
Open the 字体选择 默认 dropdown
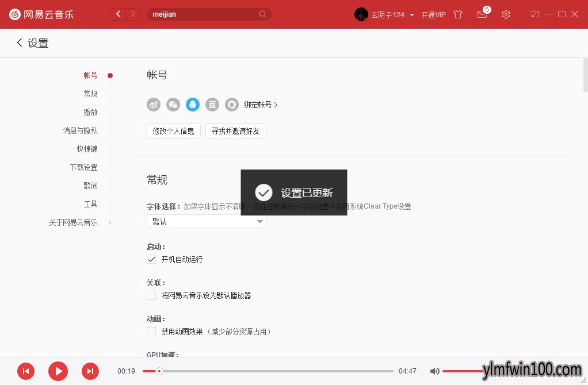pyautogui.click(x=206, y=221)
